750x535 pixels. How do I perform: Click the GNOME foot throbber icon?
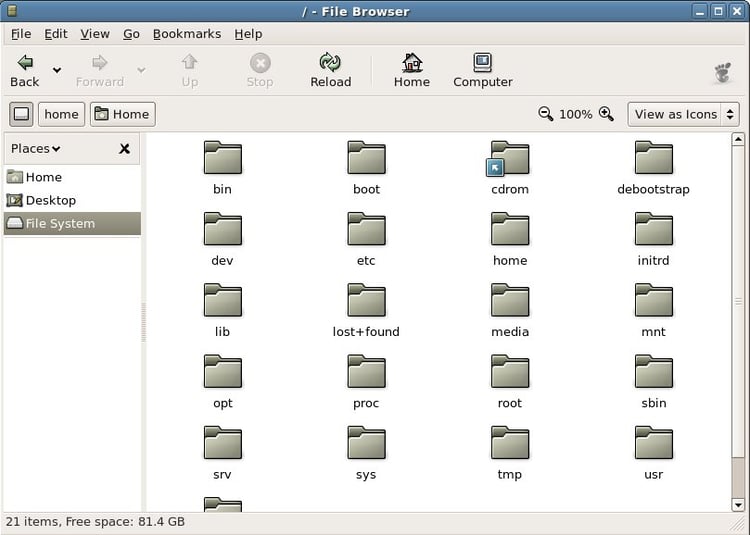(723, 73)
